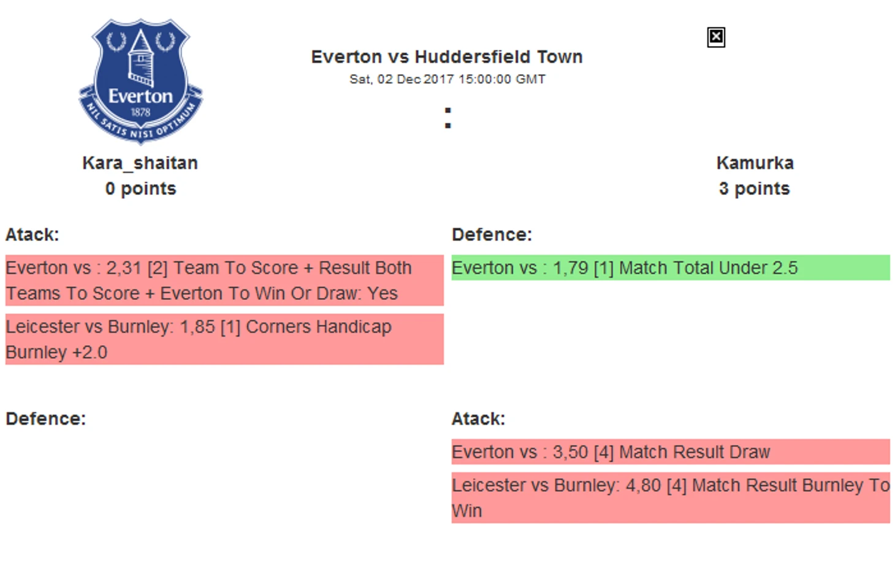Image resolution: width=895 pixels, height=588 pixels.
Task: Open the Kara_shaitan player name
Action: pyautogui.click(x=140, y=163)
